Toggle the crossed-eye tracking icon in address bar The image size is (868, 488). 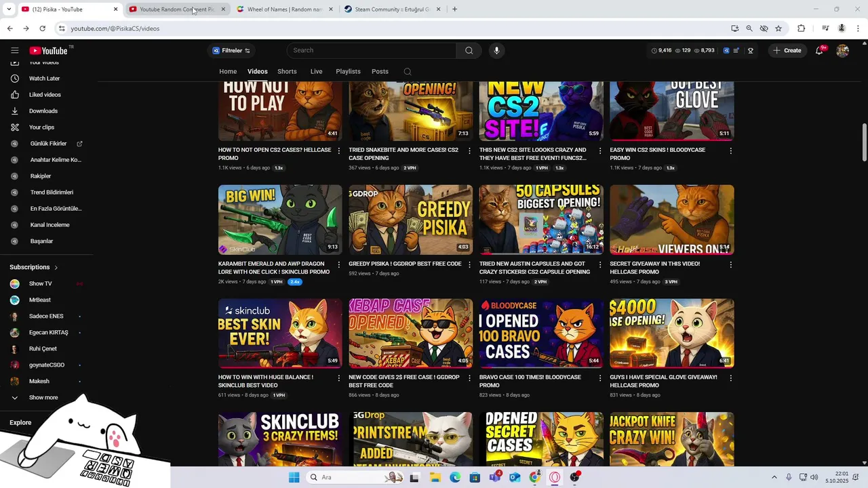point(764,28)
